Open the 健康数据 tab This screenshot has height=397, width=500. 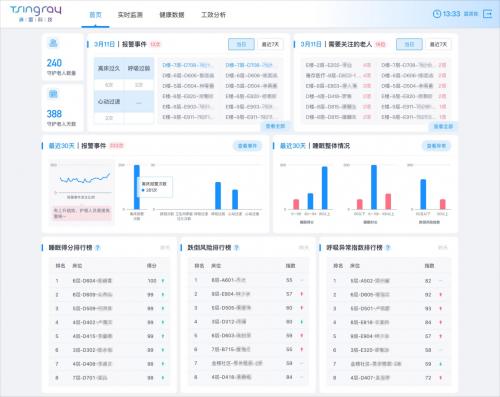click(172, 15)
